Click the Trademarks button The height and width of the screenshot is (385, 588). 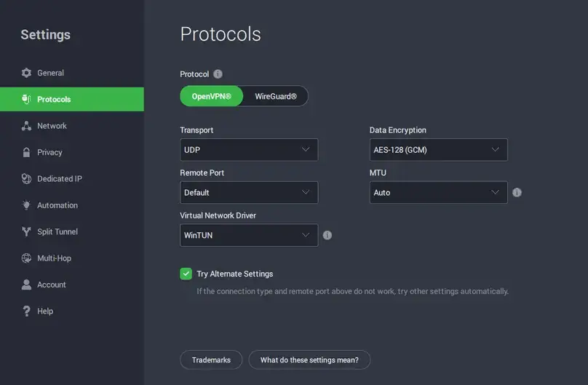coord(211,360)
